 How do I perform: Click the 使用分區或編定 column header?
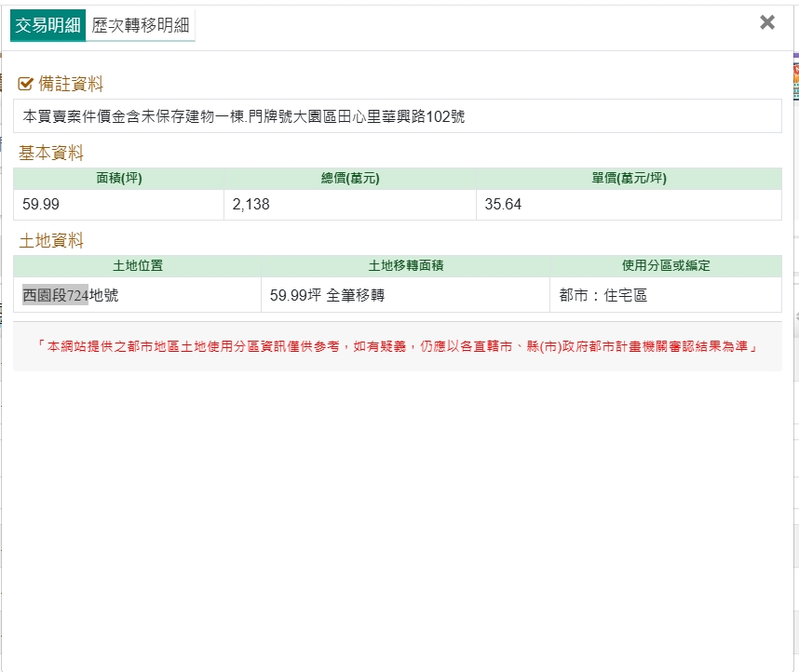point(666,266)
